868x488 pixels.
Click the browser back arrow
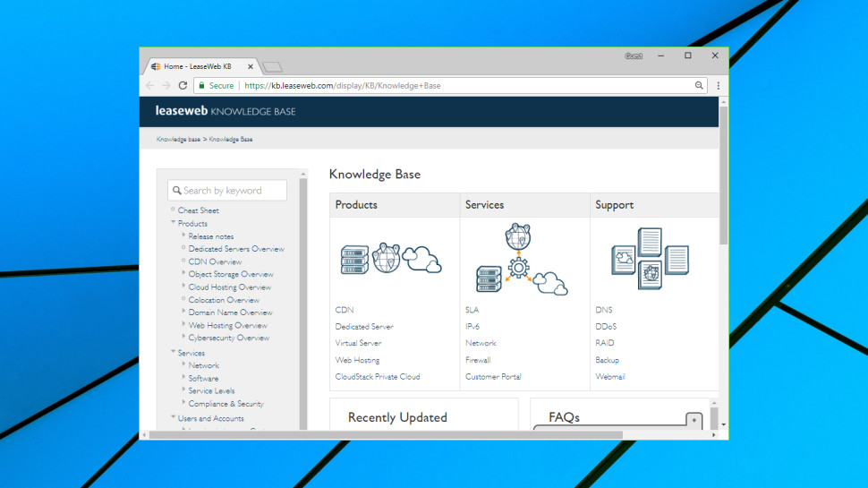click(x=150, y=86)
